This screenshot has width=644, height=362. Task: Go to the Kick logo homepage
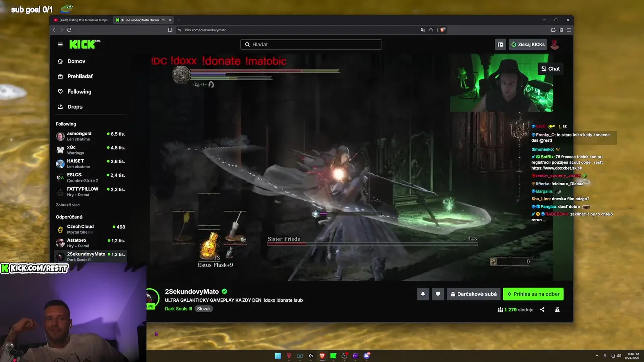click(x=85, y=44)
